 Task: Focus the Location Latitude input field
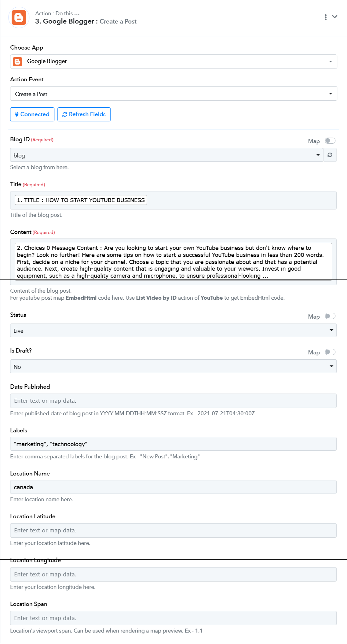pyautogui.click(x=173, y=530)
